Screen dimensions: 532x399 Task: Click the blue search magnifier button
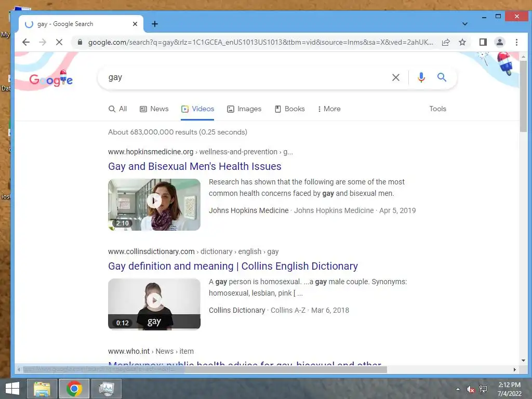coord(442,77)
